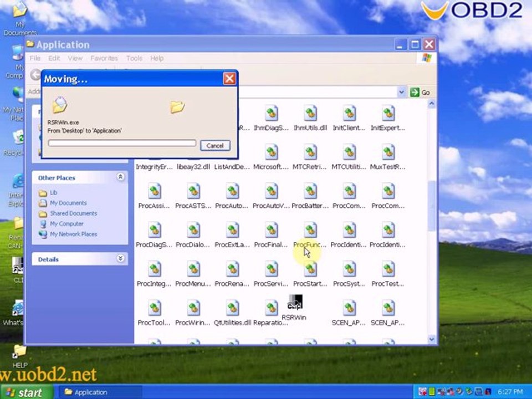The height and width of the screenshot is (399, 532).
Task: Open the IhmDiagS... file icon
Action: pos(272,113)
